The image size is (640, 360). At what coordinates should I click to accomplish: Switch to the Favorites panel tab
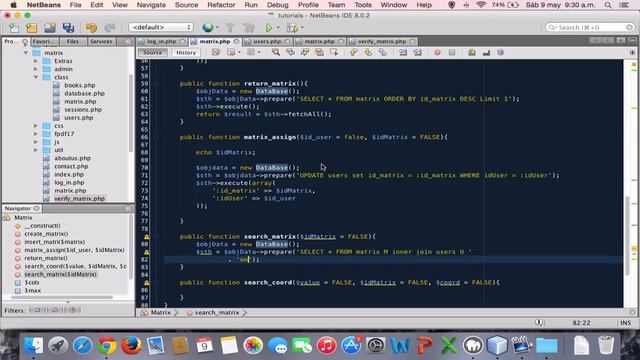click(x=44, y=41)
